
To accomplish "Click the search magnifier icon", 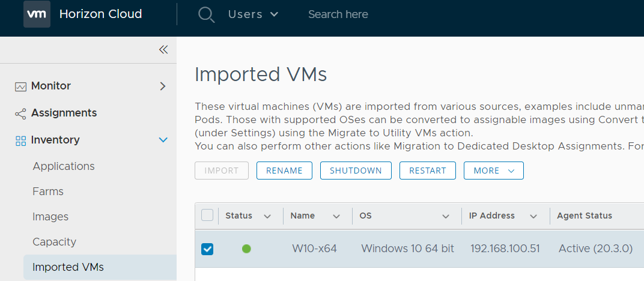I will pos(206,14).
